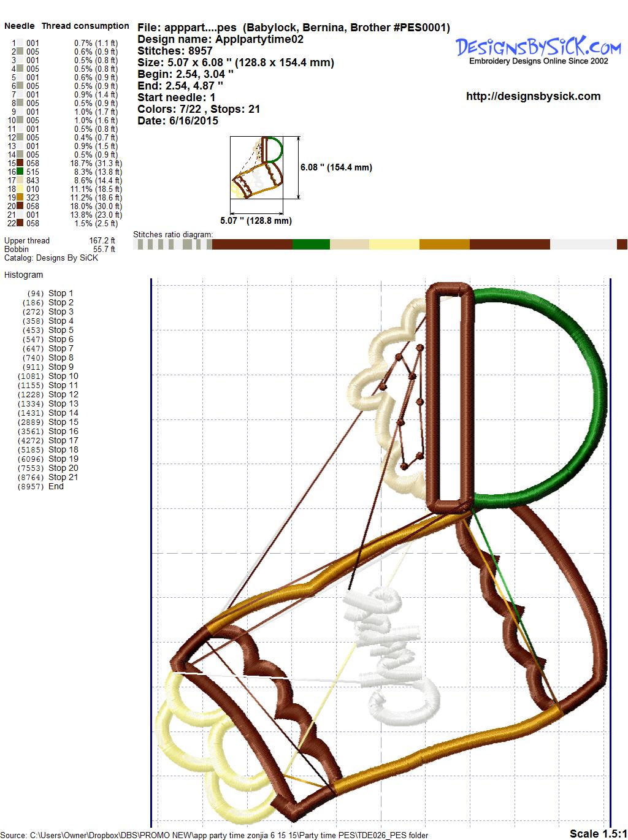
Task: Select Stop 21 in the histogram list
Action: (x=63, y=477)
